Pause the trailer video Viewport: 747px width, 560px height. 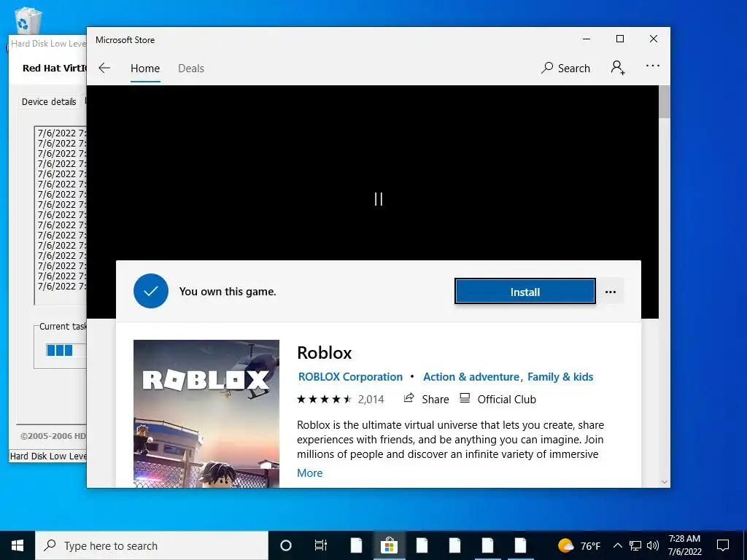click(x=379, y=199)
